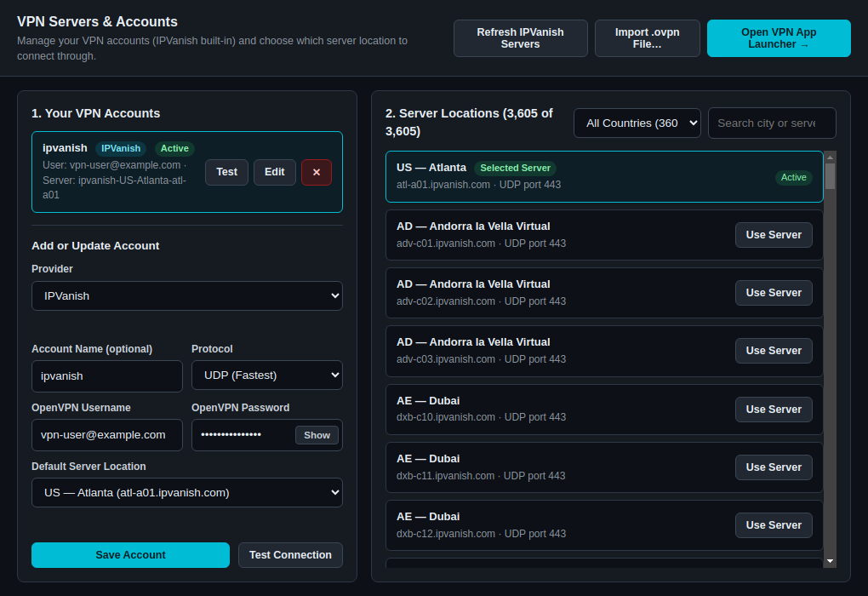Click scrollbar down arrow in server list
Image resolution: width=868 pixels, height=596 pixels.
point(830,561)
